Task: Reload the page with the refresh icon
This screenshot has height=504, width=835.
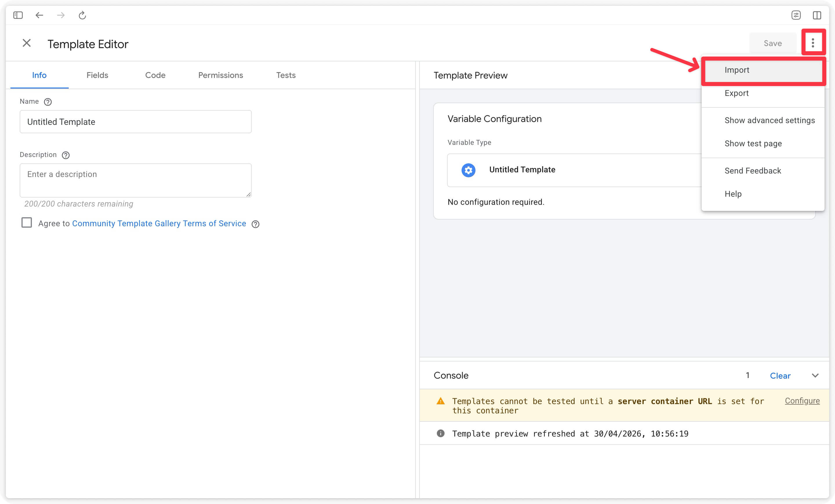Action: point(82,15)
